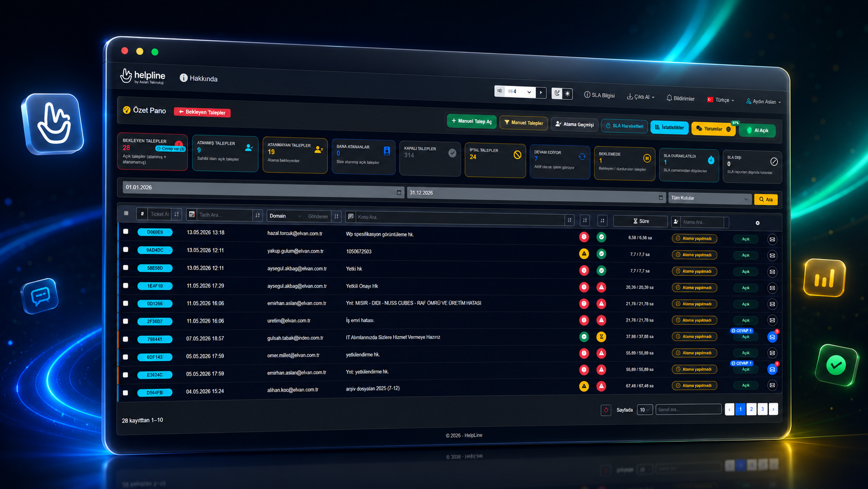The image size is (868, 489).
Task: Open the Aydın Aslan user menu
Action: tap(763, 101)
